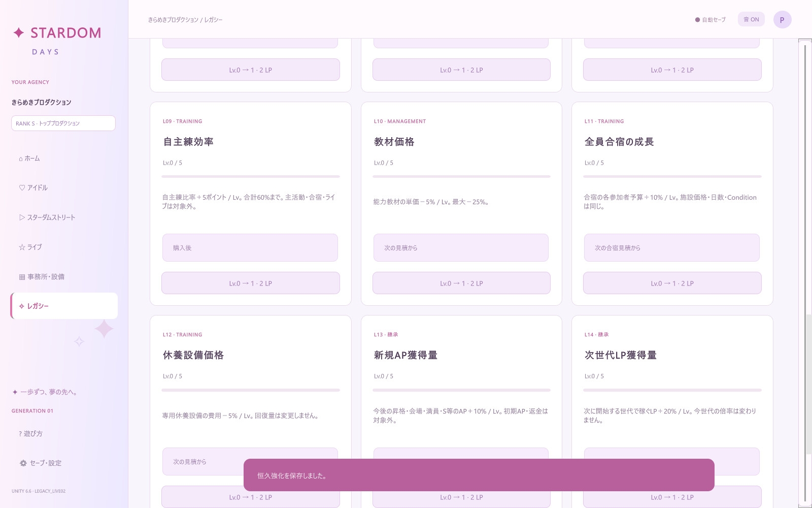Dismiss the 恒久強化を保存しました toast

coord(479,475)
